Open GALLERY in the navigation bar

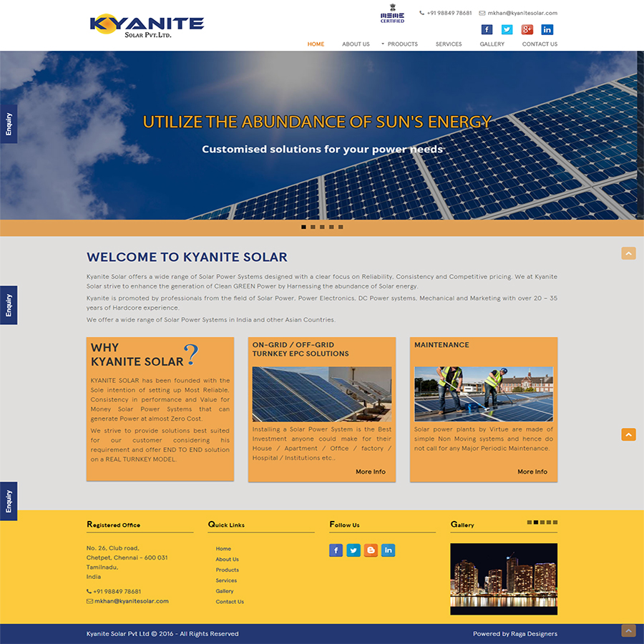point(492,44)
